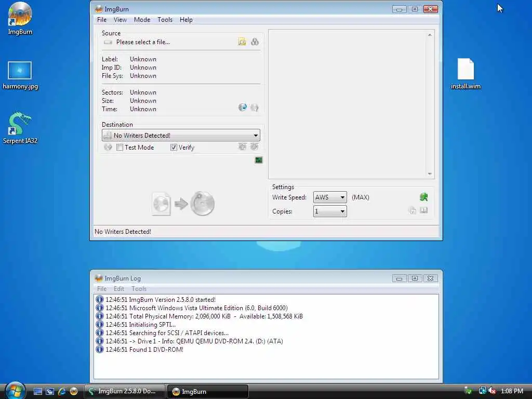Viewport: 532px width, 399px height.
Task: Open File menu in ImgBurn Log window
Action: point(102,289)
